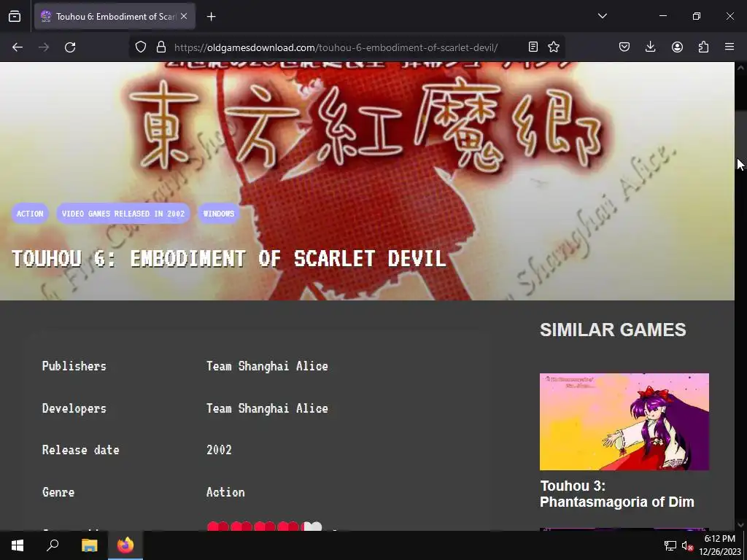Click the ACTION category tag

point(30,214)
